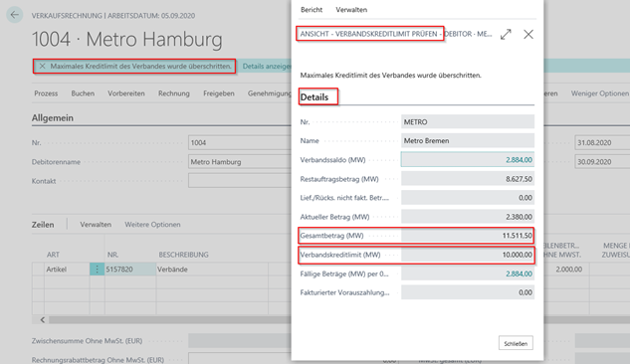Open the Genehmigung menu
This screenshot has height=364, width=630.
click(269, 93)
